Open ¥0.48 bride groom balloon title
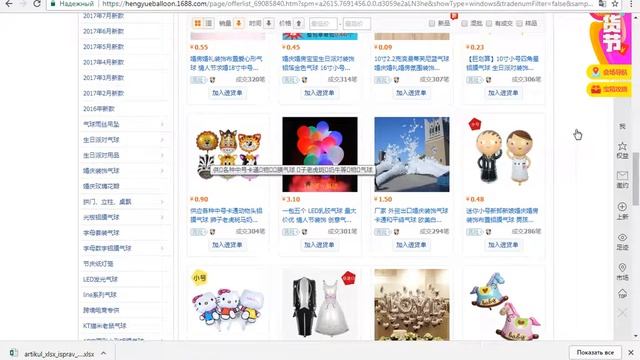This screenshot has height=360, width=640. (502, 215)
